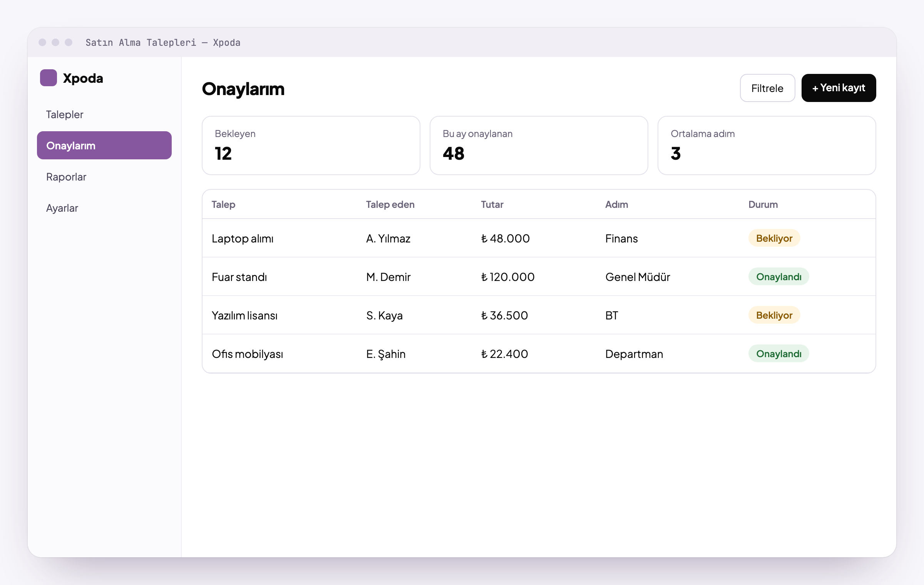Screen dimensions: 924x585
Task: Open the Bu ay onaylanan card
Action: (x=539, y=145)
